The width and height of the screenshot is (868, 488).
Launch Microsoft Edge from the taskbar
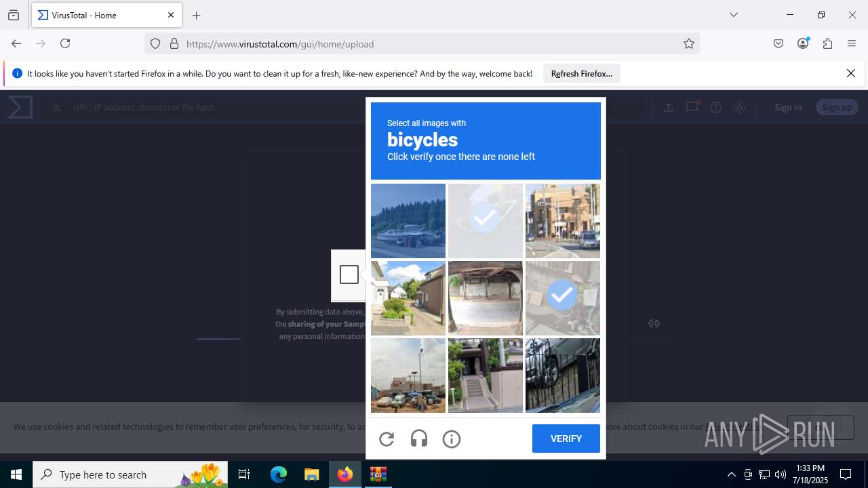(279, 474)
